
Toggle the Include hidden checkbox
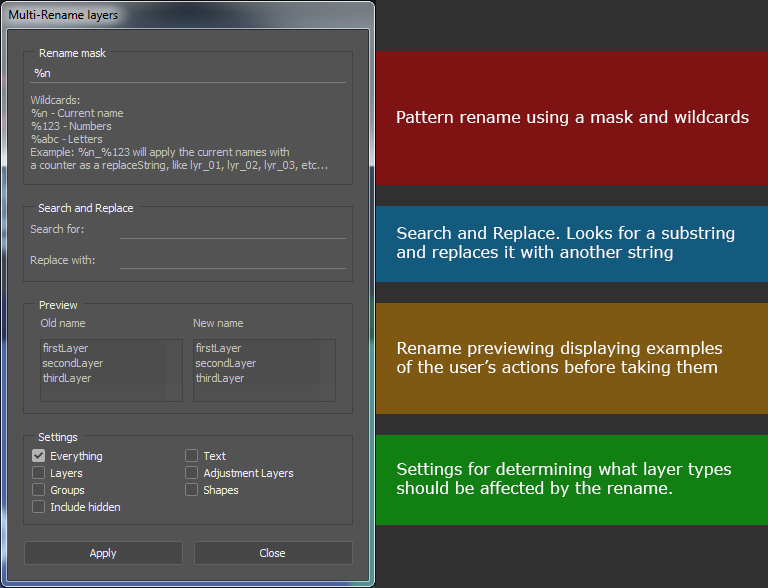[x=39, y=507]
